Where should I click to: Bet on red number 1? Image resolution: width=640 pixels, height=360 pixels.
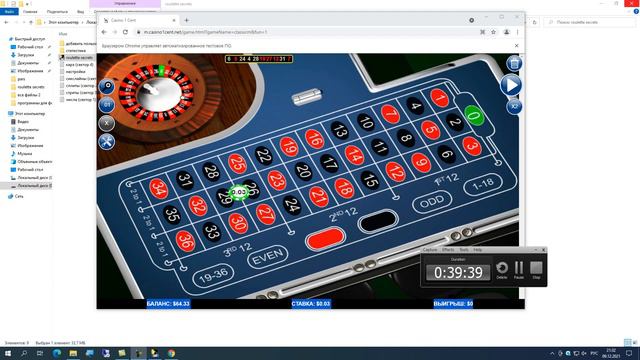440,98
